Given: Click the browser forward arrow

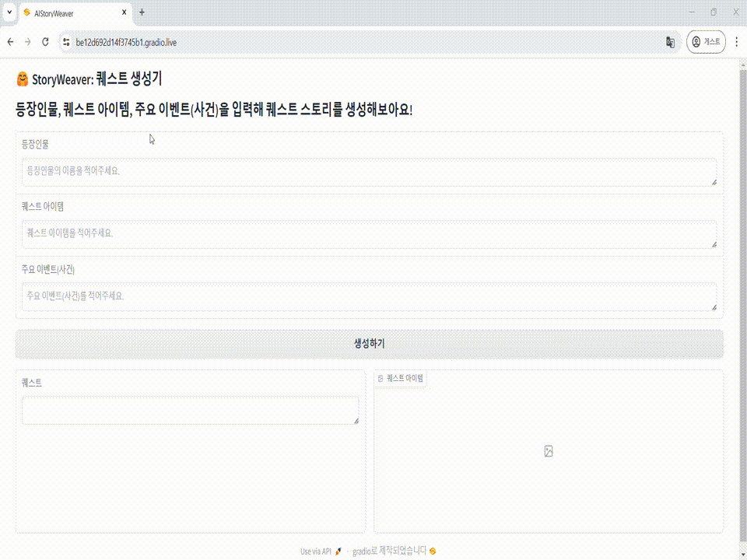Looking at the screenshot, I should point(28,42).
